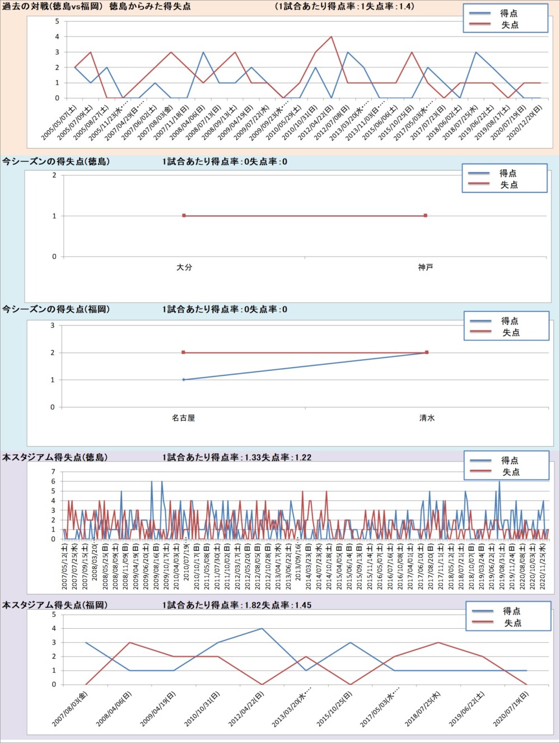
Task: Select the 本スタジアム得失点(徳島) heading
Action: click(55, 457)
